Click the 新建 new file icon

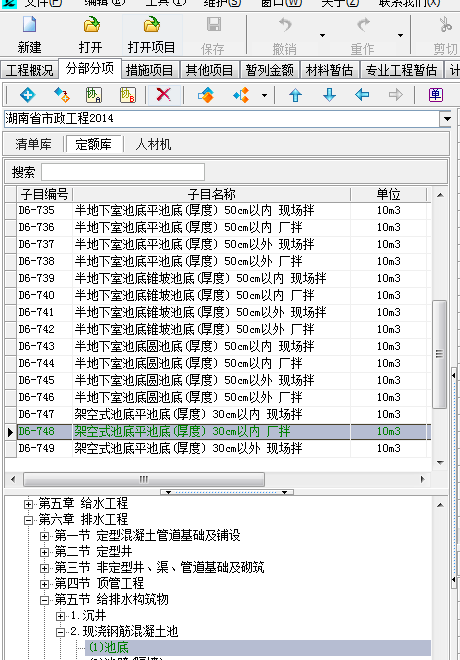point(29,25)
